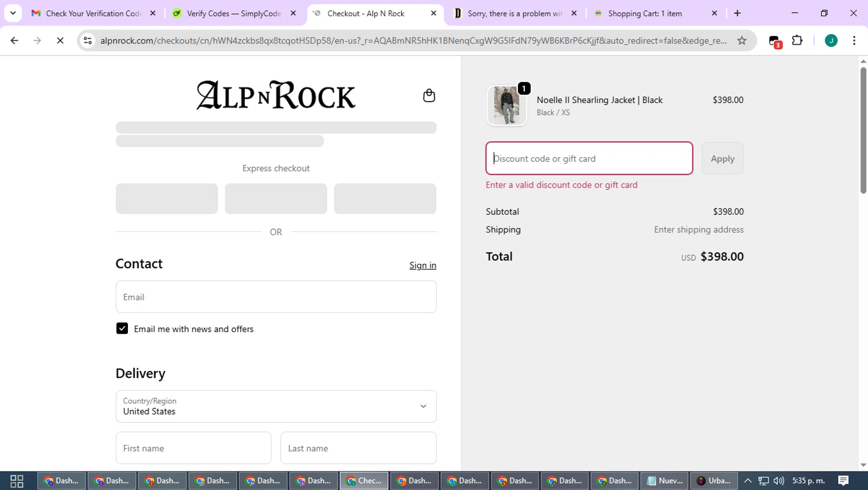The height and width of the screenshot is (490, 868).
Task: Click the Alp N Rock logo
Action: point(276,95)
